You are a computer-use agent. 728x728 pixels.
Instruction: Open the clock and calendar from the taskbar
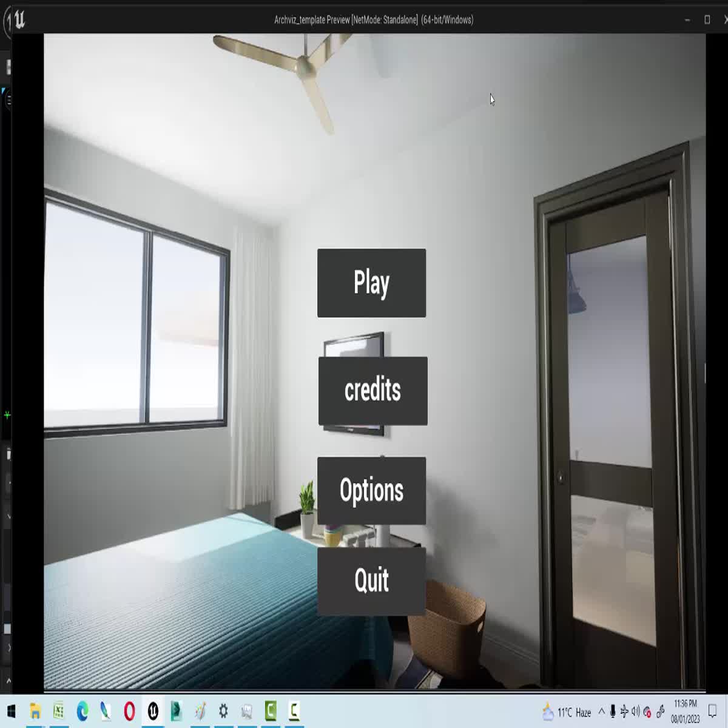point(686,711)
